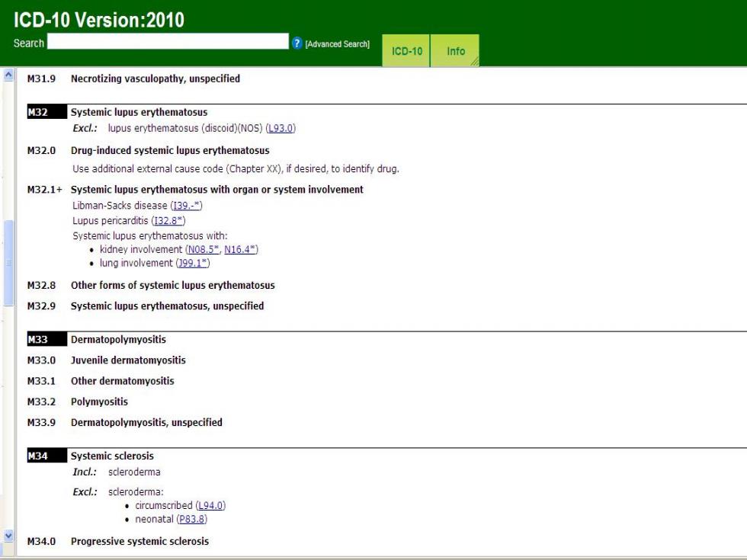The height and width of the screenshot is (560, 747).
Task: Click the 'Juvenile dermatomyositis' entry
Action: 128,360
